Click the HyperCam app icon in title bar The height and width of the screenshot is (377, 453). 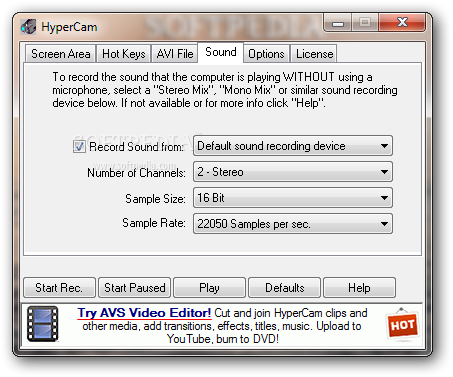click(28, 27)
